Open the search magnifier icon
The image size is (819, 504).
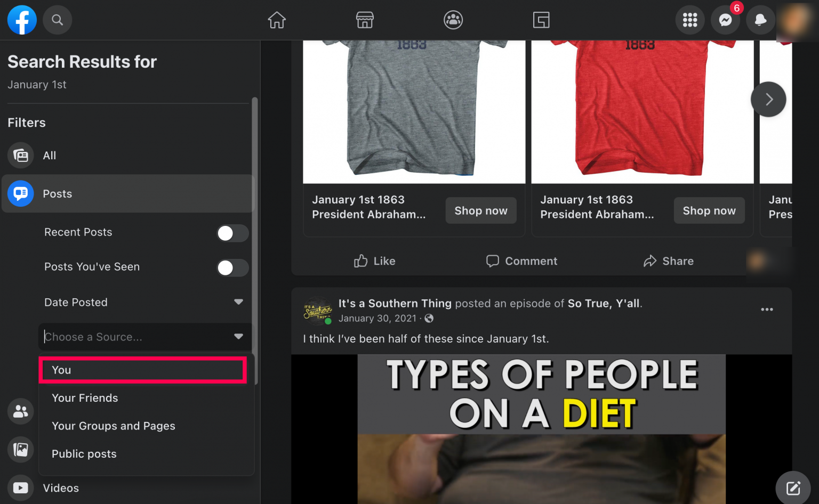tap(57, 20)
